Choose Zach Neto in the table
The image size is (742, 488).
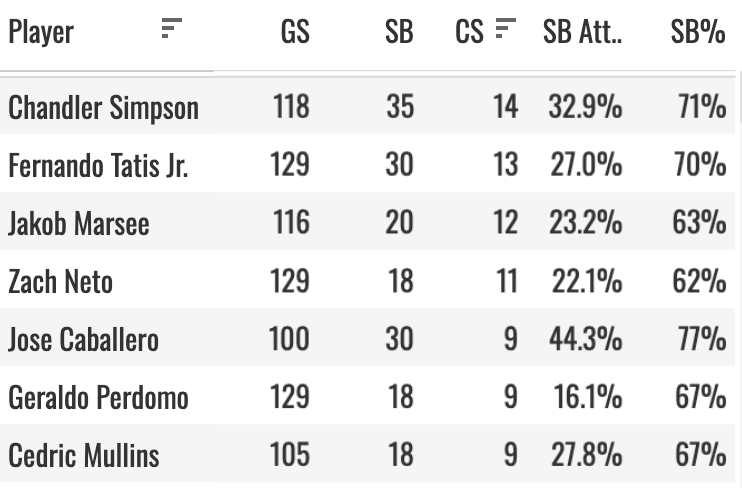[61, 281]
